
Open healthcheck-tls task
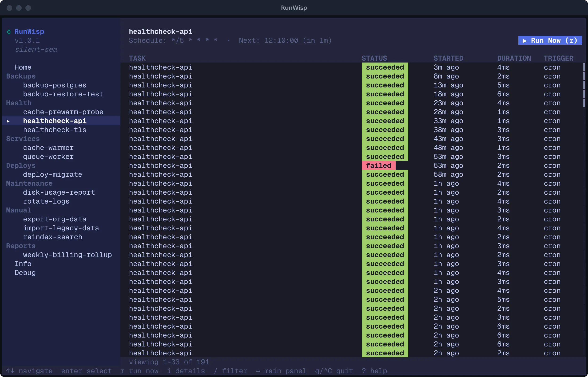click(55, 130)
